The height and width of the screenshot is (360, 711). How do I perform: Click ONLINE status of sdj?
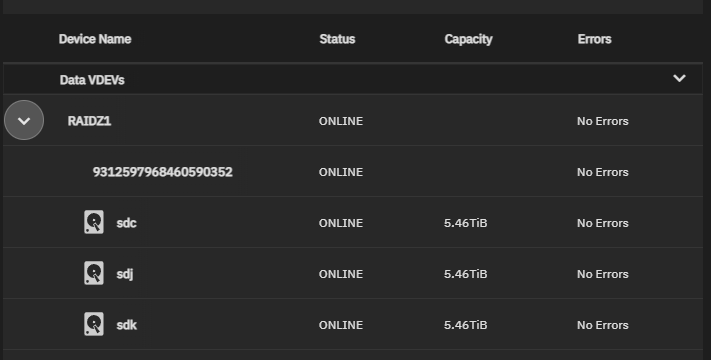click(341, 274)
